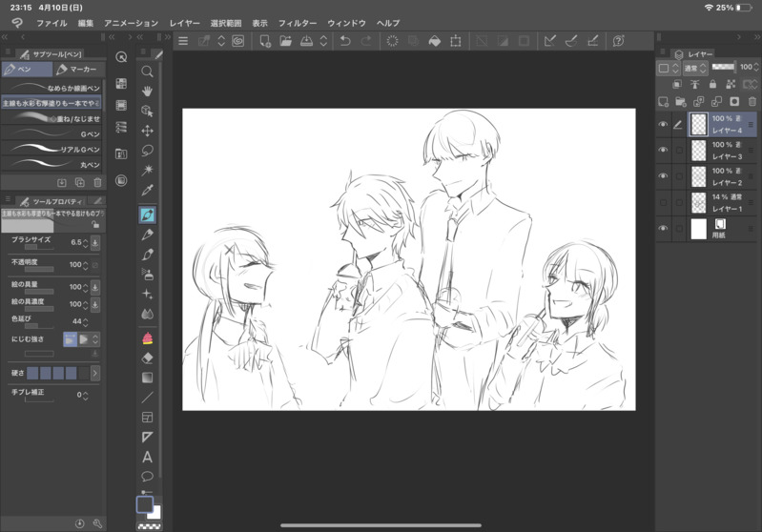This screenshot has height=532, width=762.
Task: Select the Auto select magic wand tool
Action: point(147,170)
